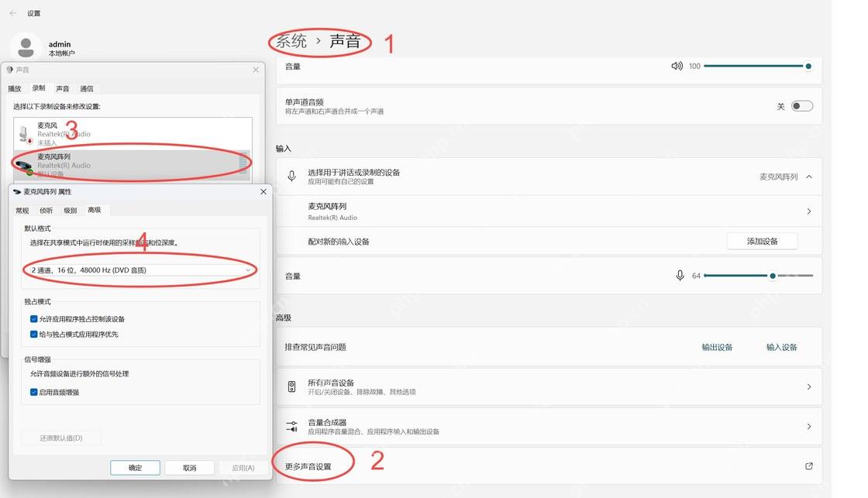The image size is (868, 498).
Task: Mute the output volume speaker icon
Action: (677, 66)
